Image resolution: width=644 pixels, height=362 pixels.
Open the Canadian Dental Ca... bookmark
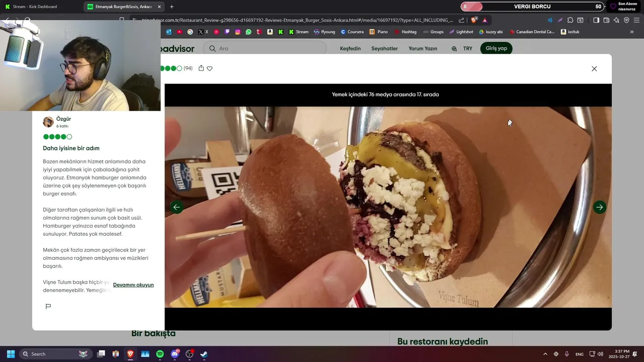click(x=531, y=32)
